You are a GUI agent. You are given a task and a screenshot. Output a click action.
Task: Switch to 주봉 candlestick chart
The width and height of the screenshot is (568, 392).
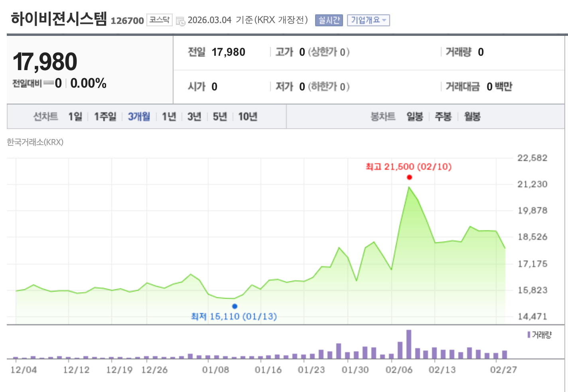(443, 117)
